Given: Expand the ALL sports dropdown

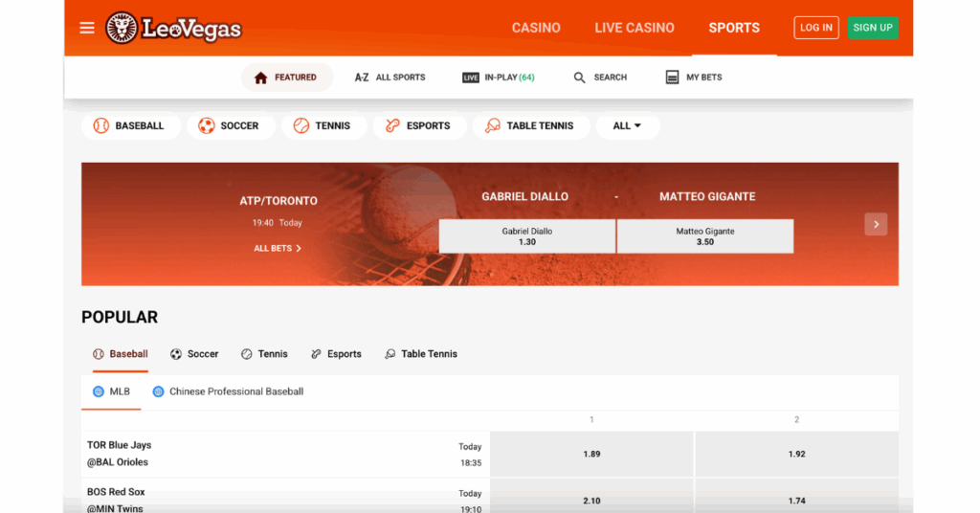Looking at the screenshot, I should [628, 125].
